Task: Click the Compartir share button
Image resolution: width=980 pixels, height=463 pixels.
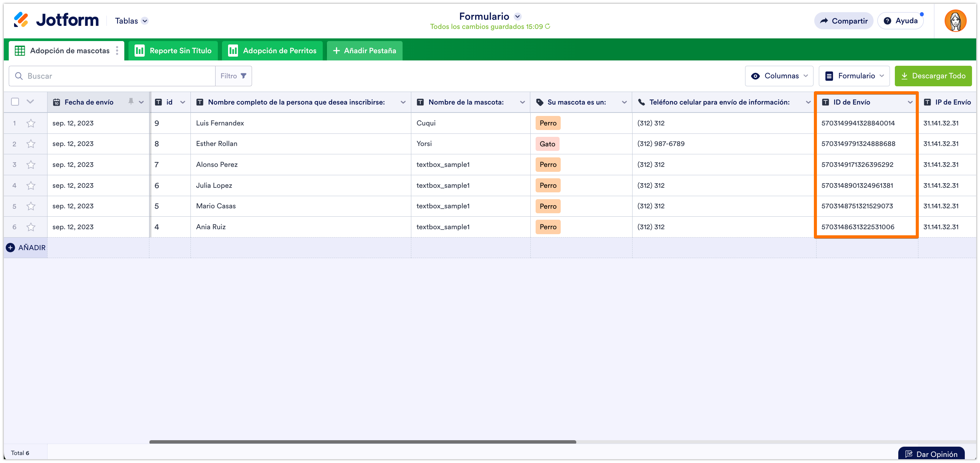Action: click(844, 21)
